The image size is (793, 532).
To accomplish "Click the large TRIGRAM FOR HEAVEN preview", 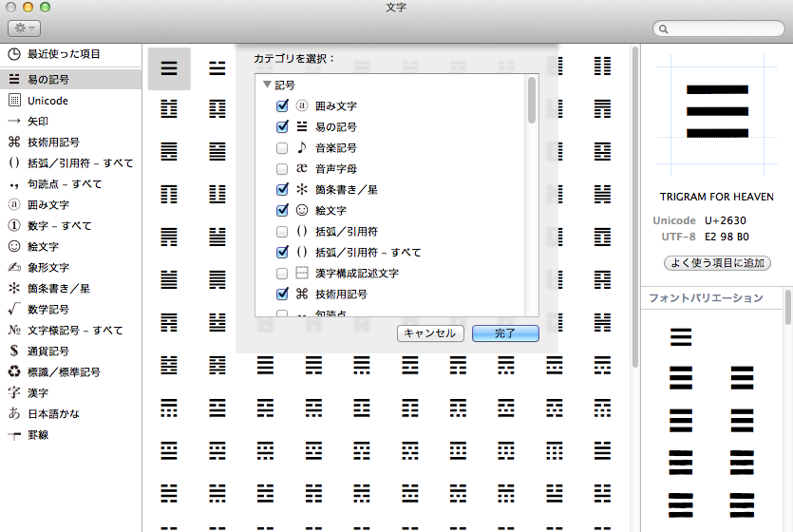I will click(717, 111).
